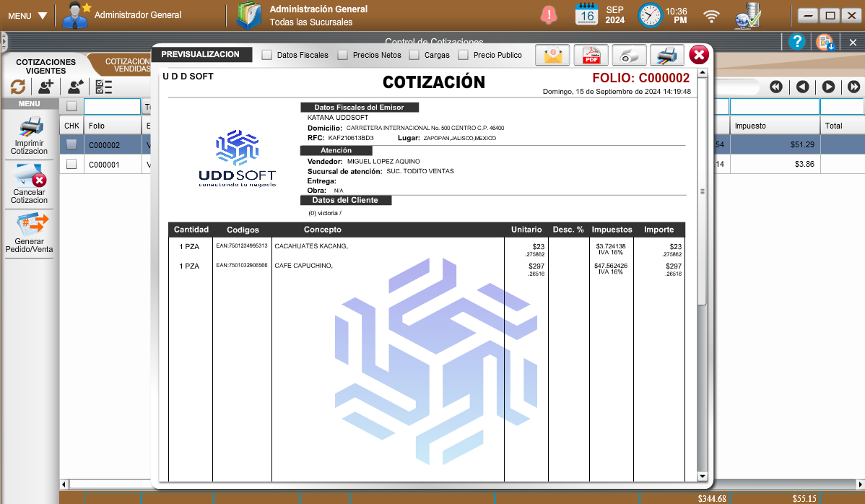Click the ticket roll printer icon
Image resolution: width=865 pixels, height=504 pixels.
pos(630,55)
